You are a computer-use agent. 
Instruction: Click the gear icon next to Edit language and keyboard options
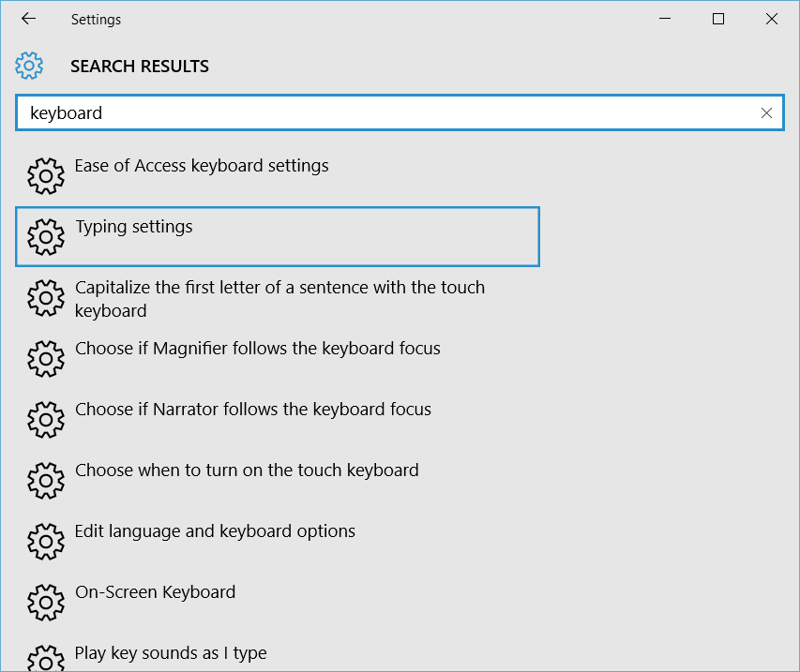pos(45,541)
